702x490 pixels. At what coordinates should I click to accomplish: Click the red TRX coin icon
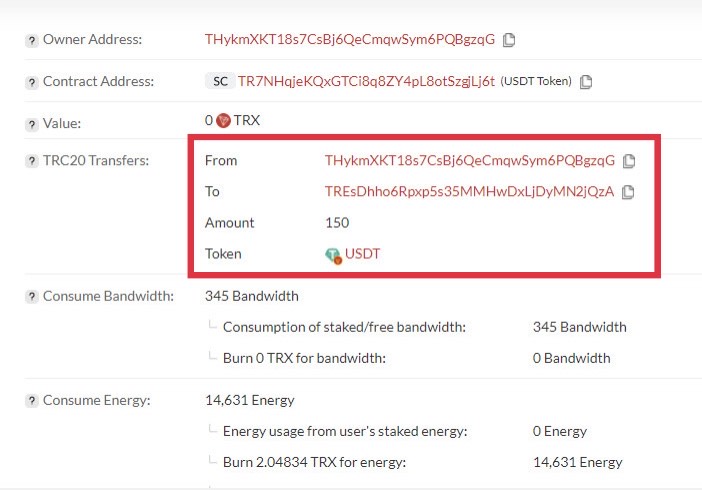click(223, 120)
